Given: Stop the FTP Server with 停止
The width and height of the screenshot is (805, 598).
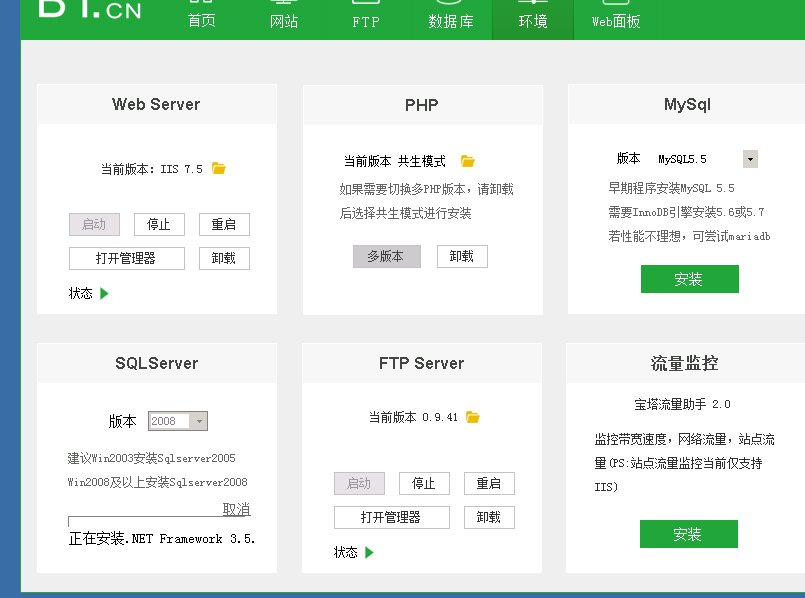Looking at the screenshot, I should click(424, 483).
